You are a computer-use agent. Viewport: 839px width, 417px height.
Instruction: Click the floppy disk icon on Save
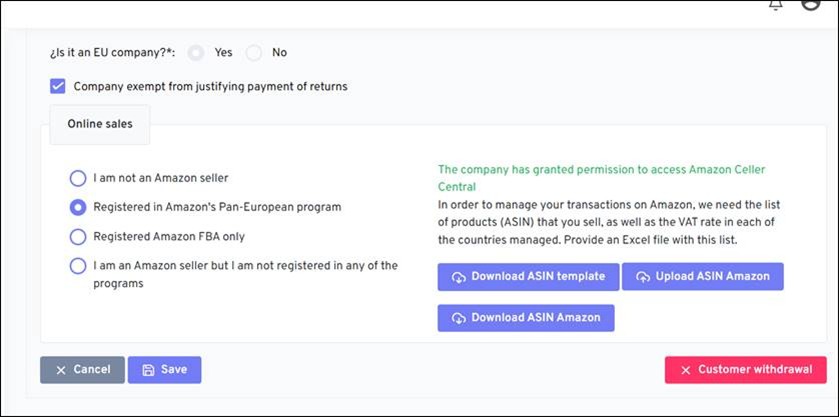[x=148, y=370]
